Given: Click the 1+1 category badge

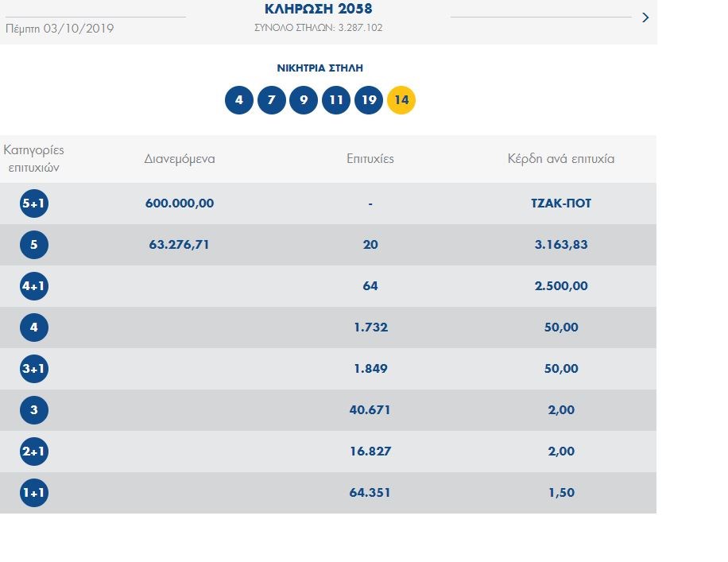Looking at the screenshot, I should coord(34,493).
